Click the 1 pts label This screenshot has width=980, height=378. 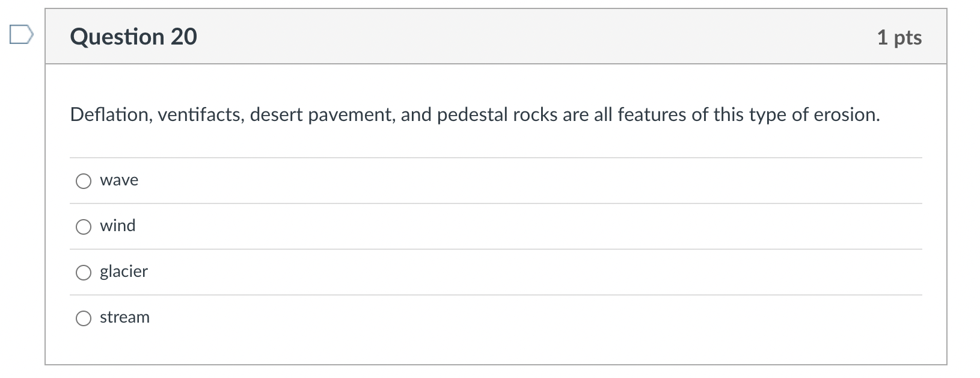point(899,37)
